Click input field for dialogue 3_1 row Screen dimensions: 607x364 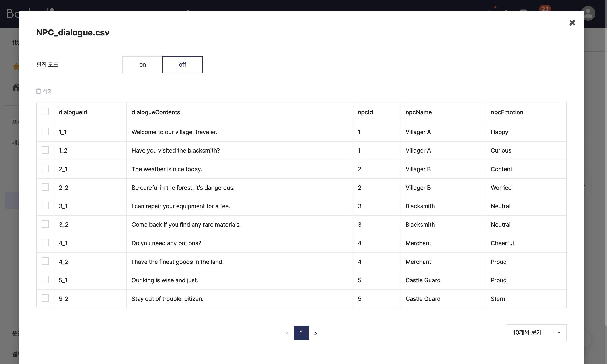[45, 205]
